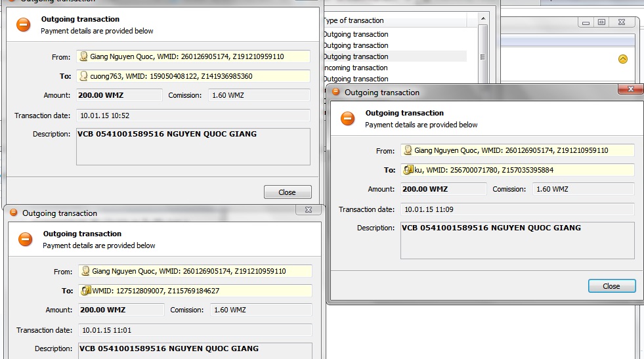Click the From field in the cuong763 dialog
This screenshot has width=644, height=359.
click(193, 56)
